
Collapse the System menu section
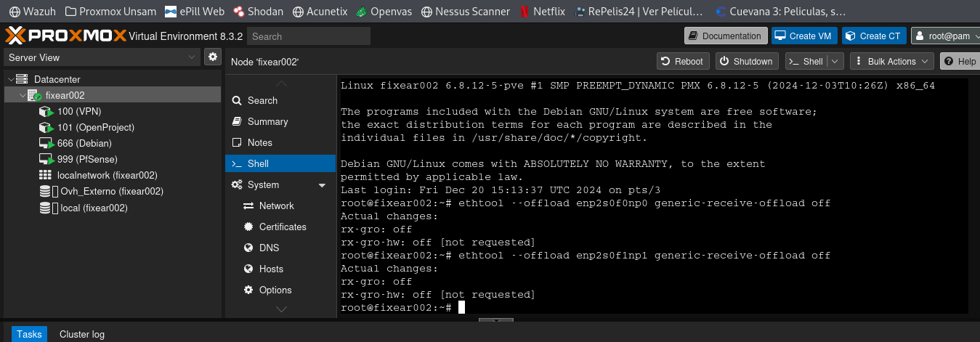pyautogui.click(x=322, y=185)
